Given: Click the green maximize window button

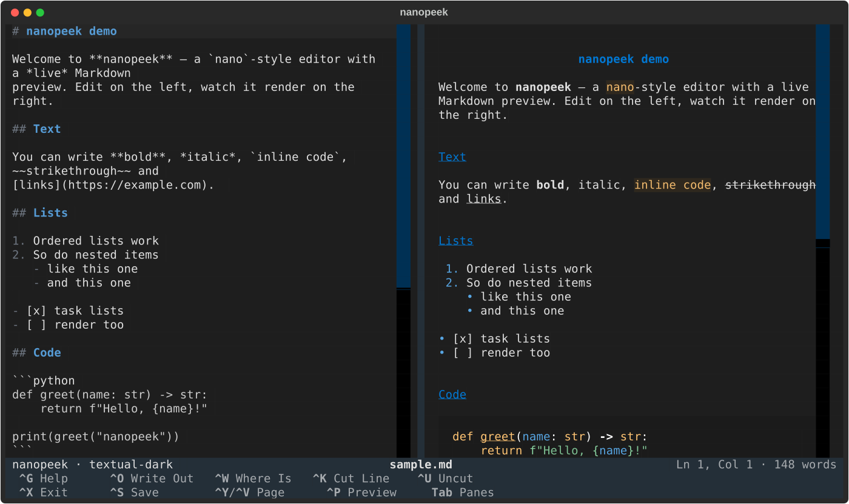Looking at the screenshot, I should pyautogui.click(x=40, y=12).
